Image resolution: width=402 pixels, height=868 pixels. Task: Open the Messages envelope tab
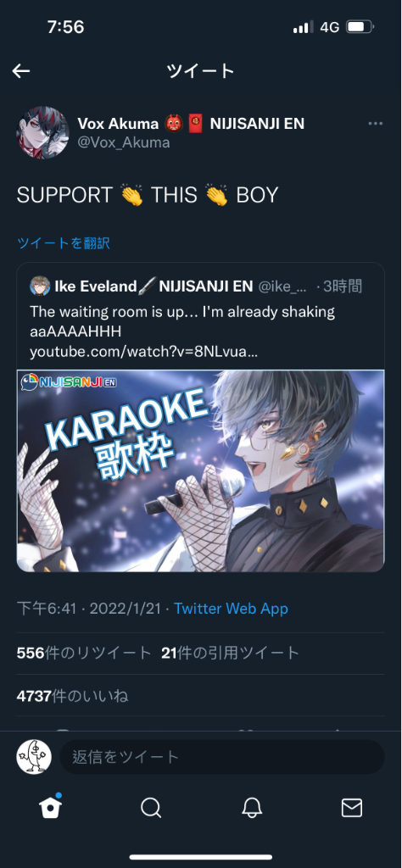(x=352, y=808)
